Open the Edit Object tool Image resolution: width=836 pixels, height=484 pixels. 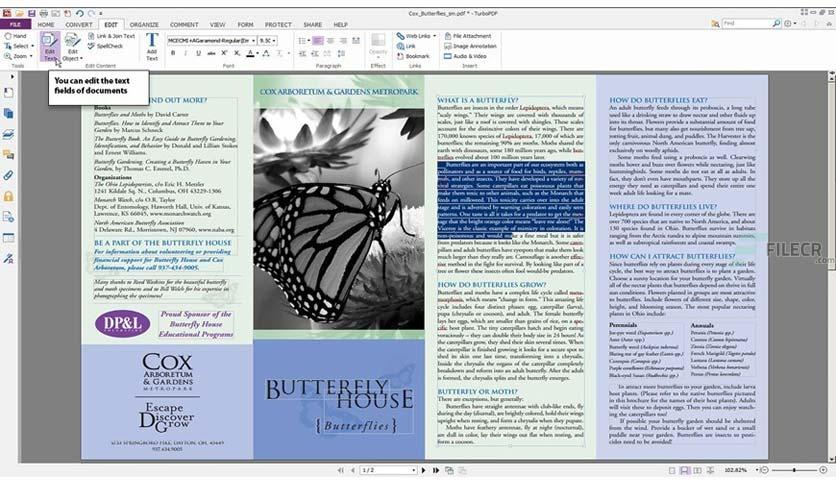72,47
